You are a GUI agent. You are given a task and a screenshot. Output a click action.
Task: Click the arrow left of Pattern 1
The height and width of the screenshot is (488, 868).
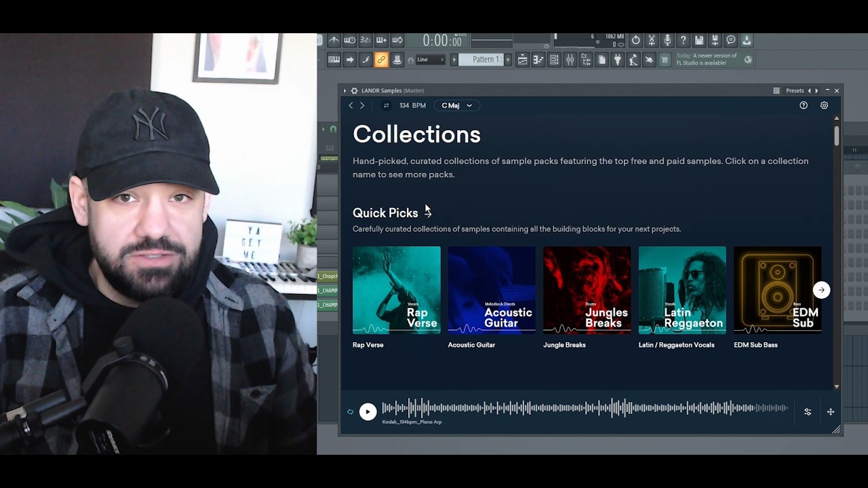pyautogui.click(x=454, y=60)
